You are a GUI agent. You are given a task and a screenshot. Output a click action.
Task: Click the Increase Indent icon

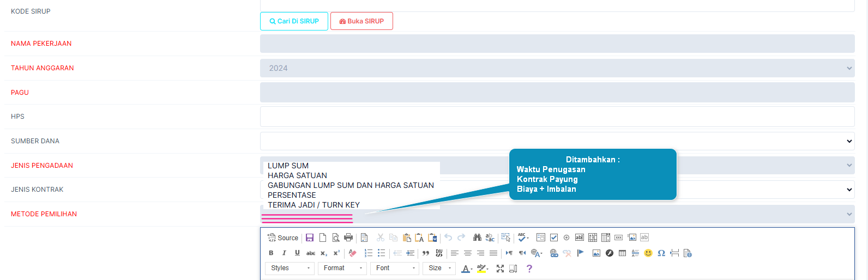410,253
